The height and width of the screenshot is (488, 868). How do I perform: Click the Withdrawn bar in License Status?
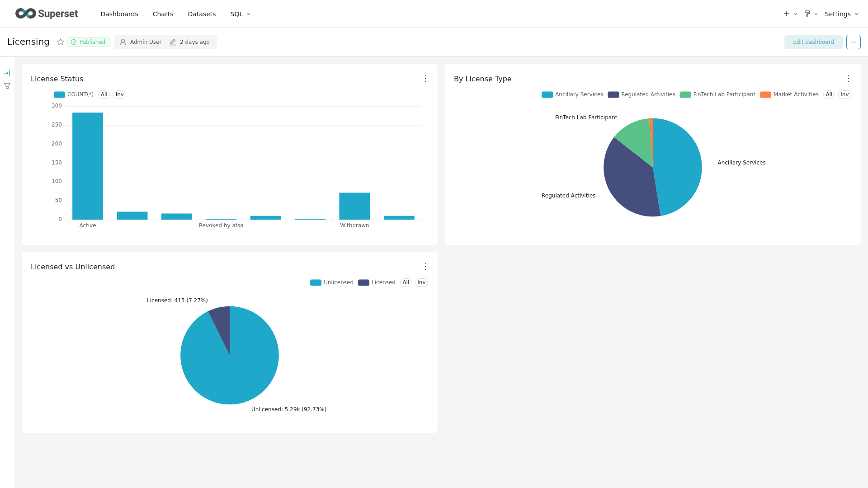pyautogui.click(x=354, y=206)
